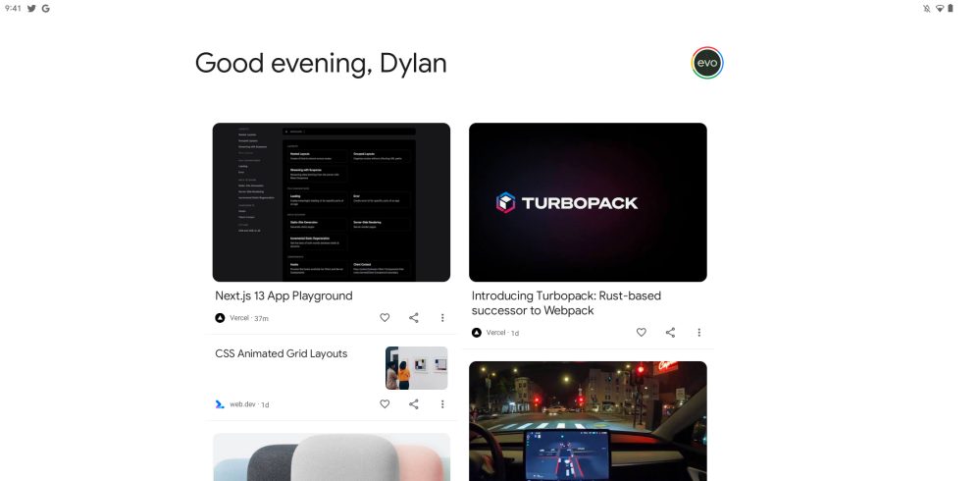Open the car dashboard night street image
This screenshot has height=481, width=980.
(x=588, y=420)
